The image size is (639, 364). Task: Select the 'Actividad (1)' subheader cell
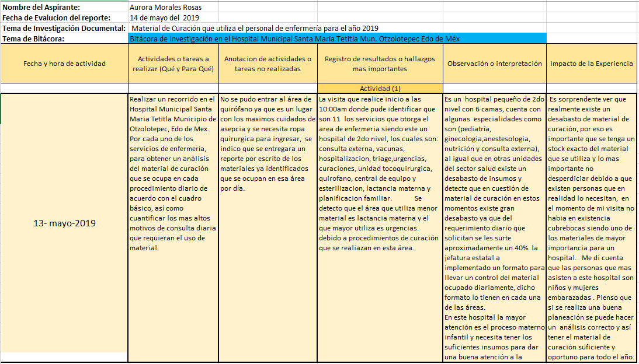click(x=380, y=89)
